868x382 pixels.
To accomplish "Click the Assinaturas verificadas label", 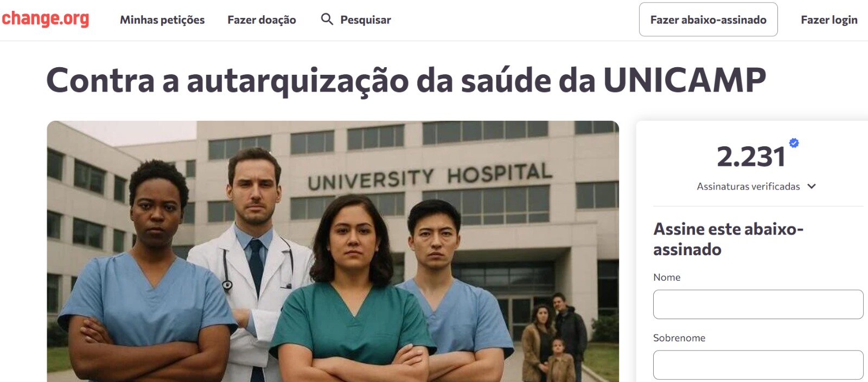I will 748,186.
